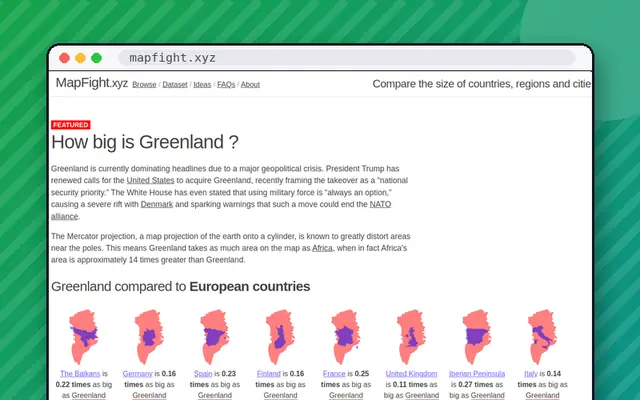640x400 pixels.
Task: Click Greenland link under United Kingdom caption
Action: pyautogui.click(x=422, y=395)
